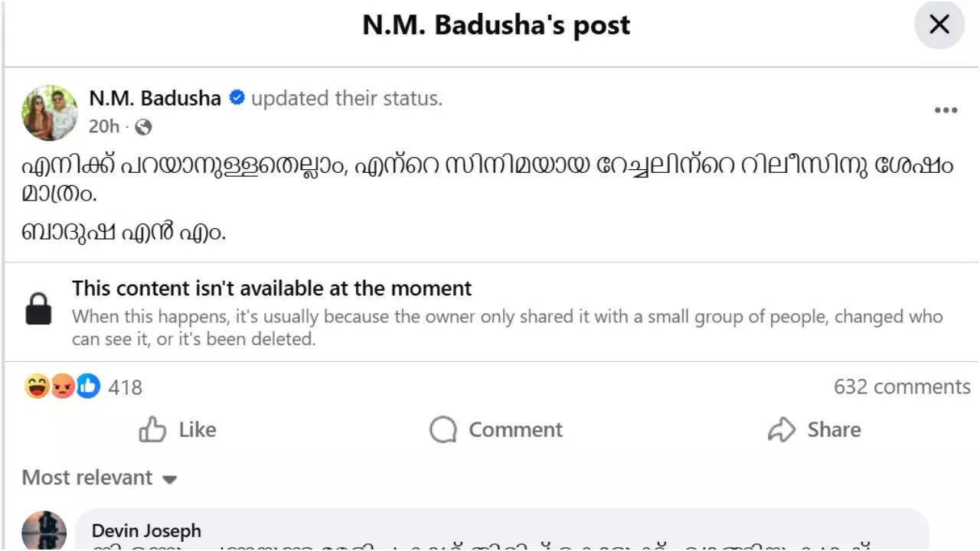The height and width of the screenshot is (551, 980).
Task: Expand the Most relevant sort dropdown
Action: pyautogui.click(x=100, y=478)
